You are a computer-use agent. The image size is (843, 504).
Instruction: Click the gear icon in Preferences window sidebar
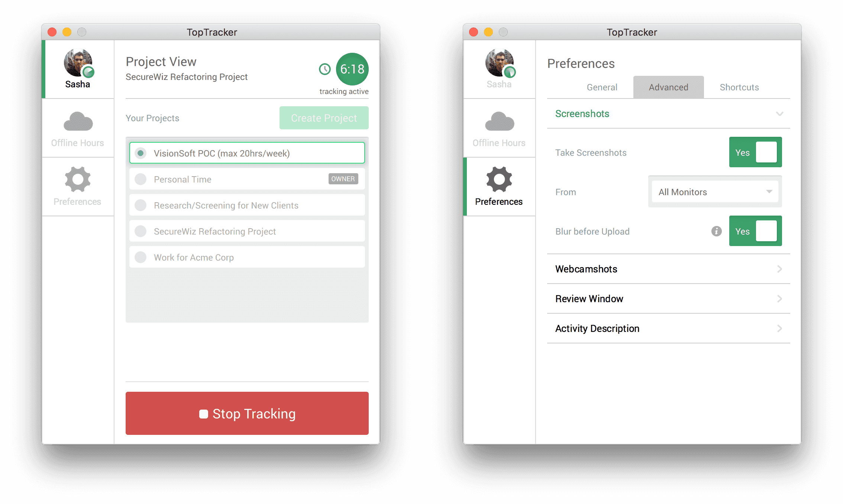tap(499, 180)
